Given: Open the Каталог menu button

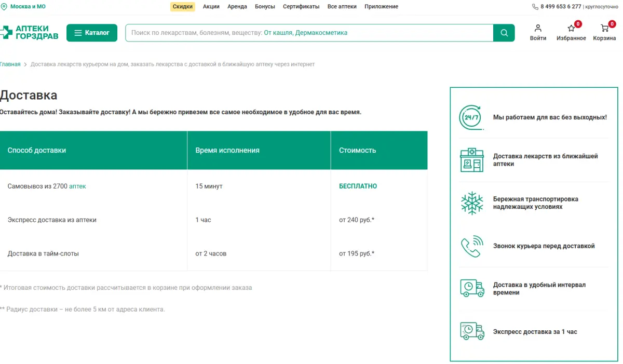Looking at the screenshot, I should (x=92, y=33).
